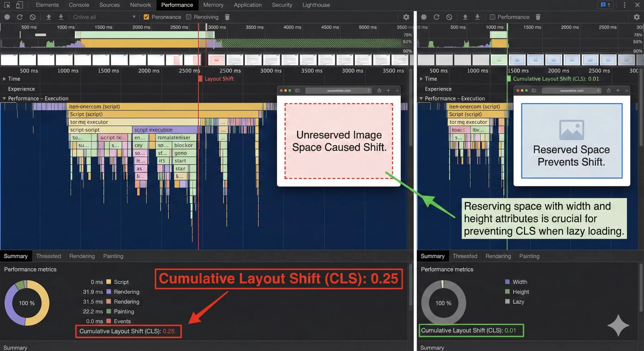The image size is (644, 351).
Task: Load a saved profile via upload icon
Action: point(49,17)
